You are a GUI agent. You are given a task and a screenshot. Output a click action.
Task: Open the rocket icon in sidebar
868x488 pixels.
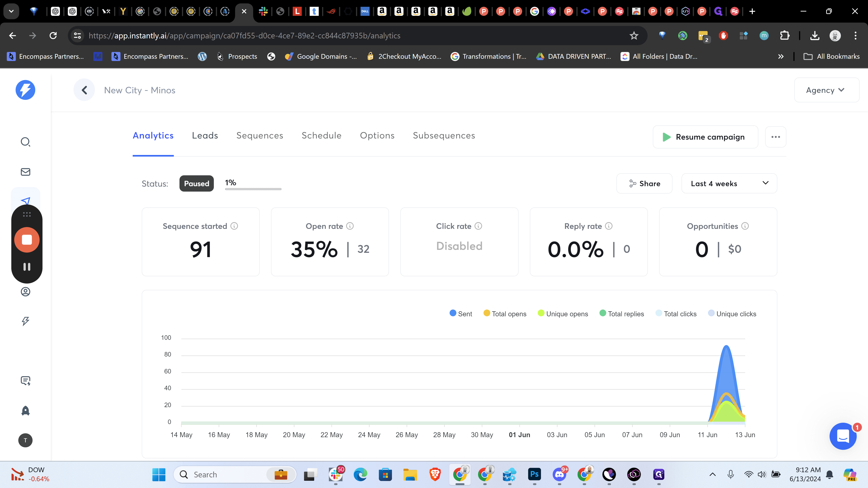(x=26, y=411)
